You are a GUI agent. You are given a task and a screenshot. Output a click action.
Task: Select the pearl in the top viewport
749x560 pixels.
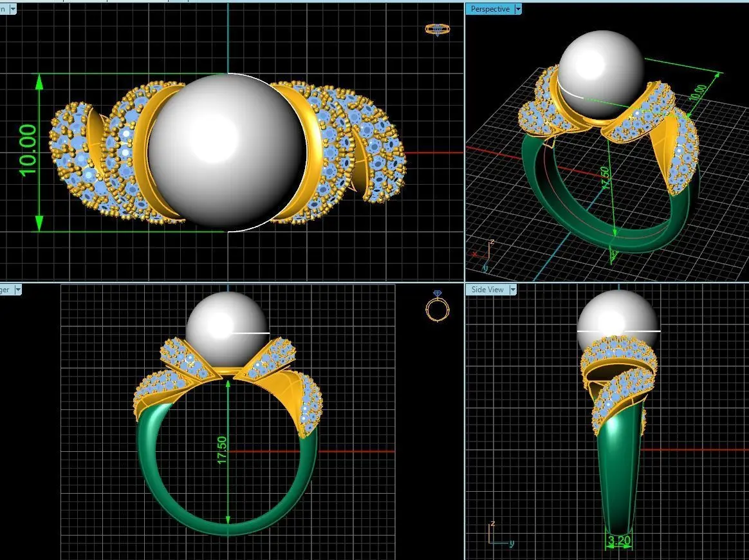point(227,152)
